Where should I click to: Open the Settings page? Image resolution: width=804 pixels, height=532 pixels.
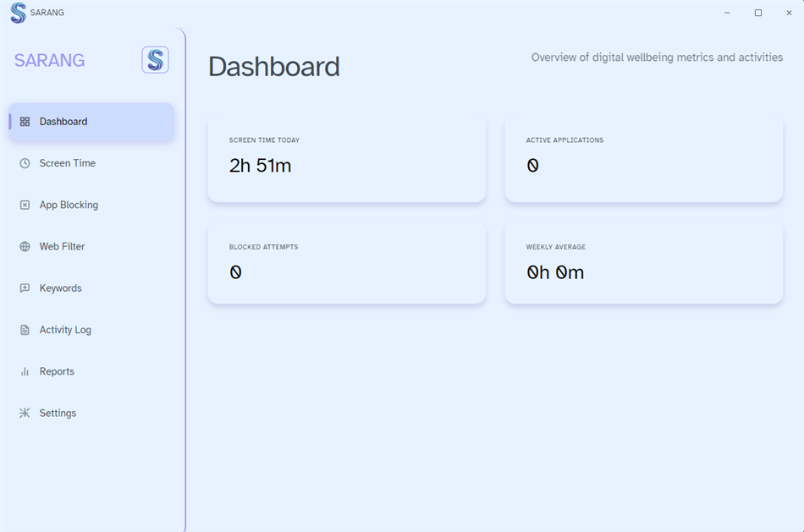click(x=91, y=413)
